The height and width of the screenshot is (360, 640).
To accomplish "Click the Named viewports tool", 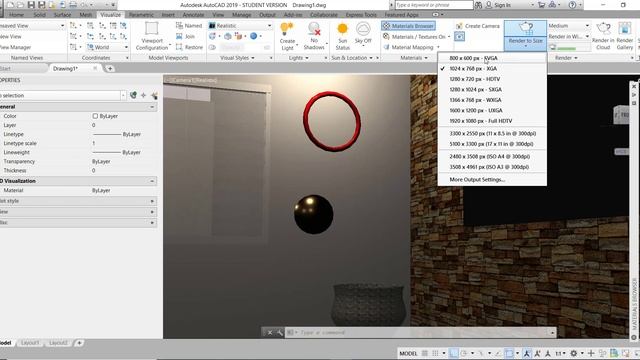I will [189, 25].
